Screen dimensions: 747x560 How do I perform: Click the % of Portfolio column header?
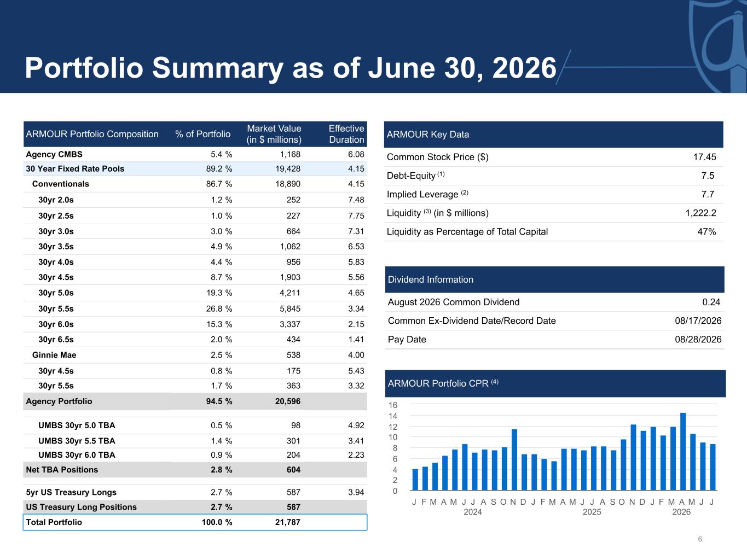click(x=203, y=134)
